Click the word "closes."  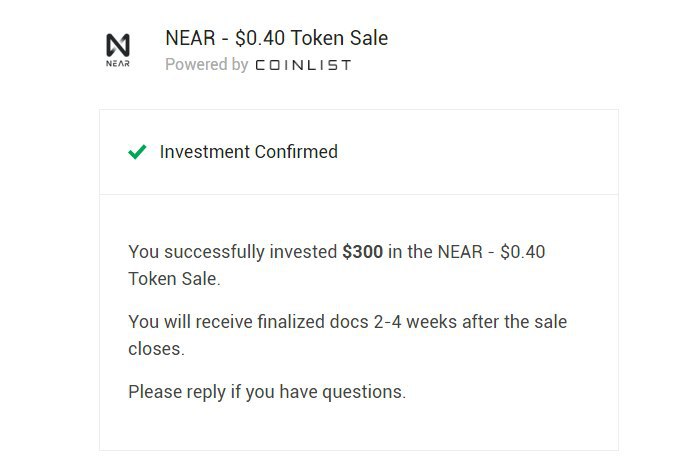pos(156,349)
